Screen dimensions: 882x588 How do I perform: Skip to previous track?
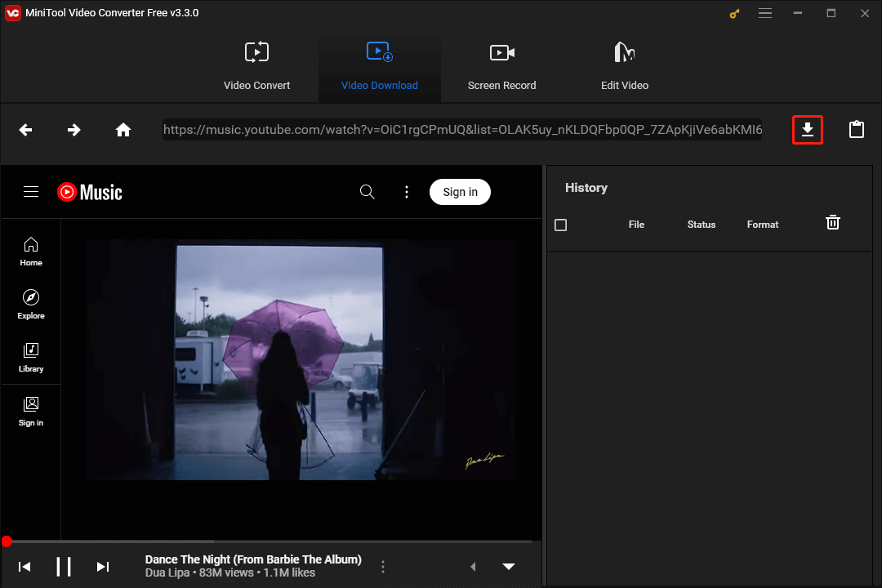24,567
